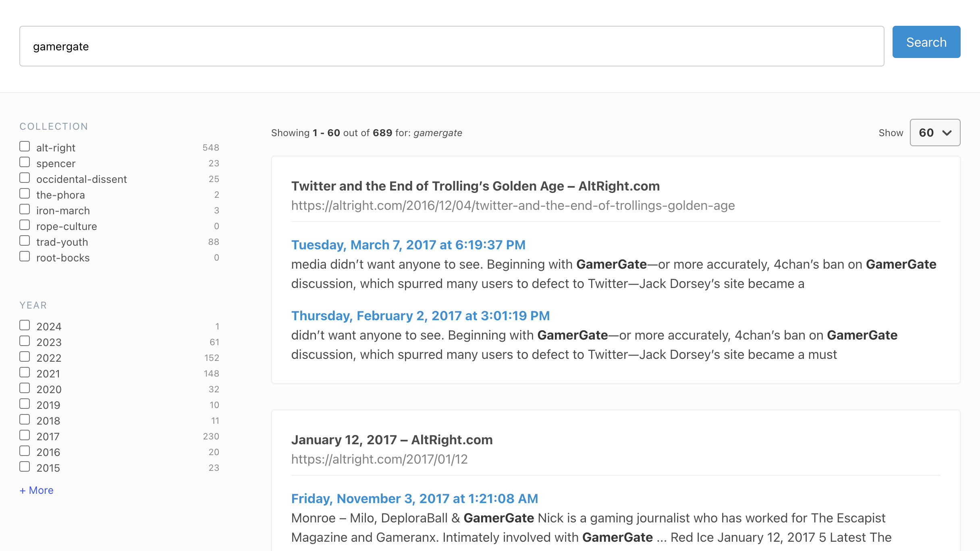980x551 pixels.
Task: Select the iron-march collection checkbox
Action: [25, 209]
